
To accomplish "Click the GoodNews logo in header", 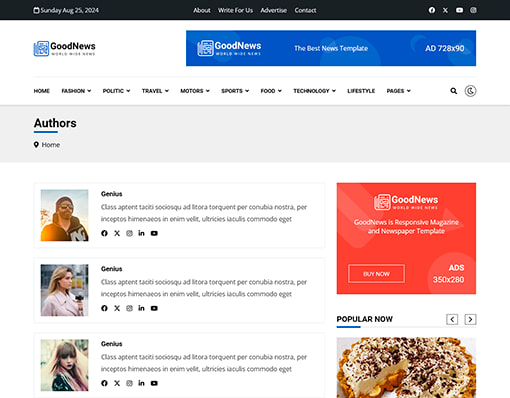I will [x=65, y=49].
